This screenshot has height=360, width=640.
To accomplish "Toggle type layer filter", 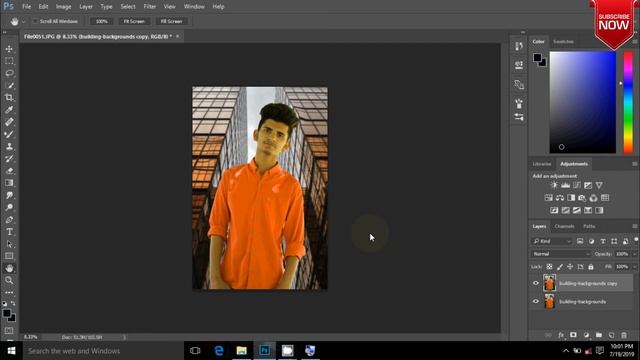I will pos(603,241).
